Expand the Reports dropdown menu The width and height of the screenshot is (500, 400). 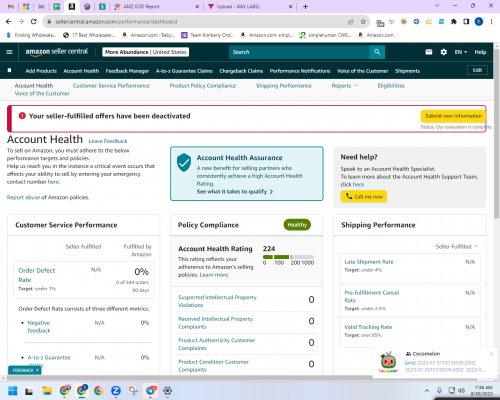coord(344,86)
